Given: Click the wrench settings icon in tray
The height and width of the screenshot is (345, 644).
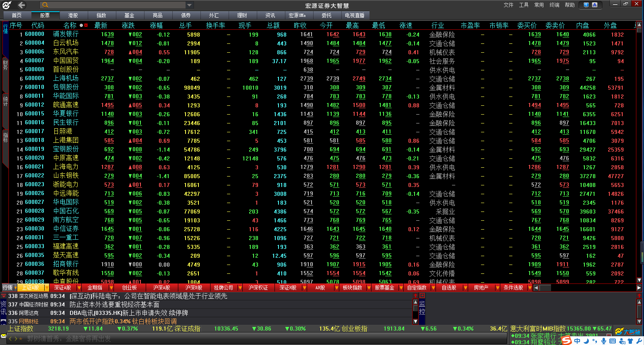Looking at the screenshot, I should (639, 341).
